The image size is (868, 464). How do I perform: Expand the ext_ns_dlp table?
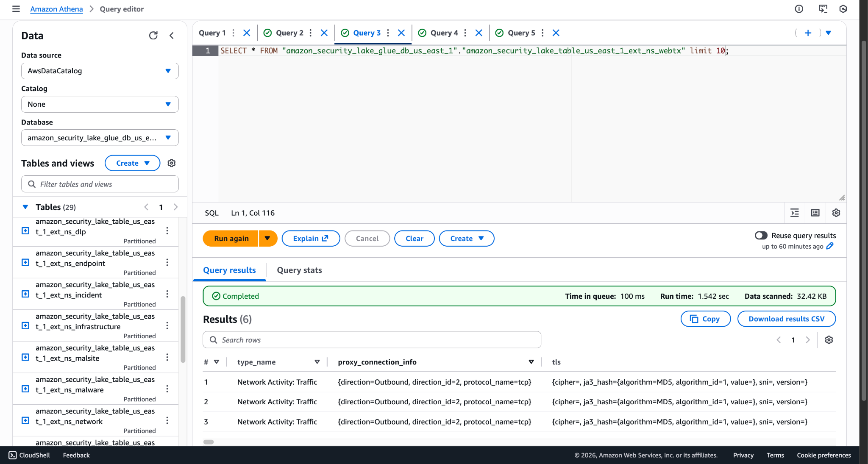click(x=25, y=231)
